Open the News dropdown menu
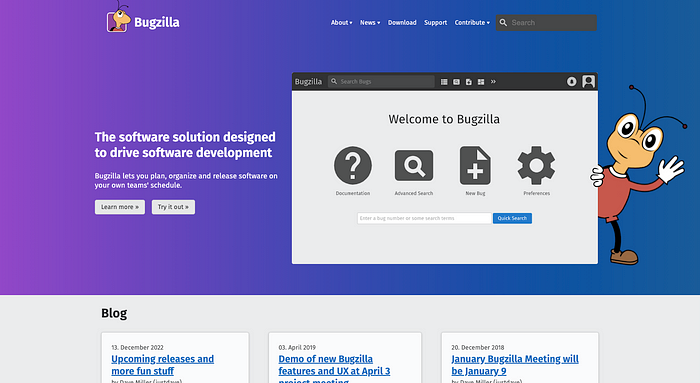Screen dimensions: 700x383 [370, 22]
